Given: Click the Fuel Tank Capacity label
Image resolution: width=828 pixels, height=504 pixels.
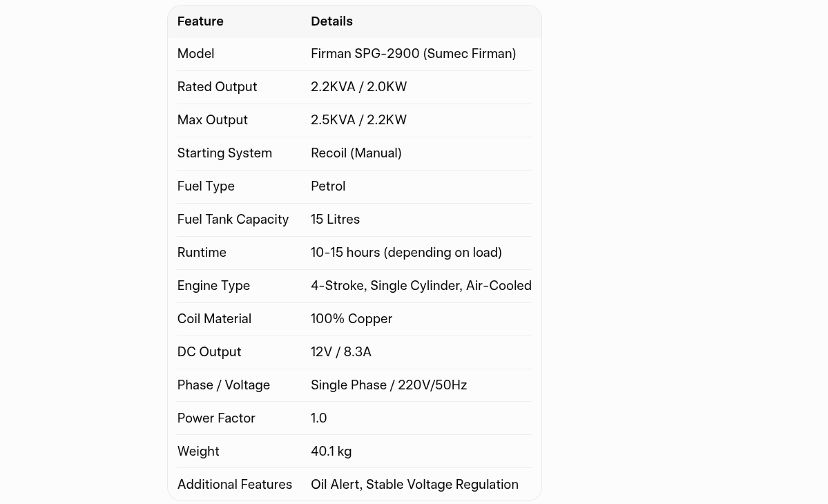Looking at the screenshot, I should (x=233, y=220).
